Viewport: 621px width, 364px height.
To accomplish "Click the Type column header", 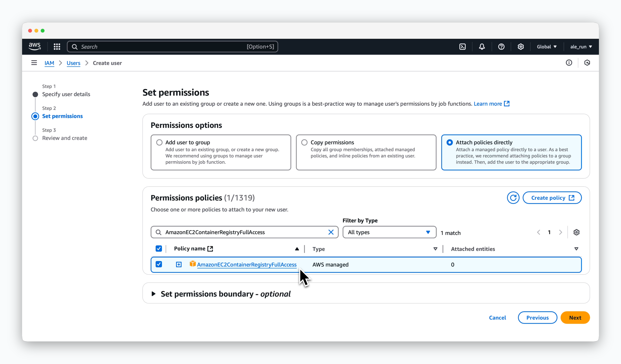I will coord(318,249).
